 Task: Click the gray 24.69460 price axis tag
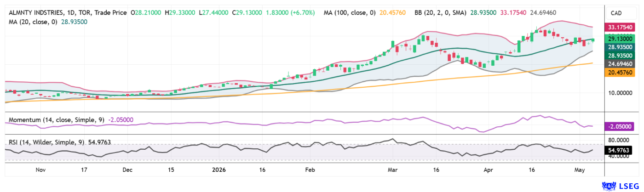coord(620,64)
